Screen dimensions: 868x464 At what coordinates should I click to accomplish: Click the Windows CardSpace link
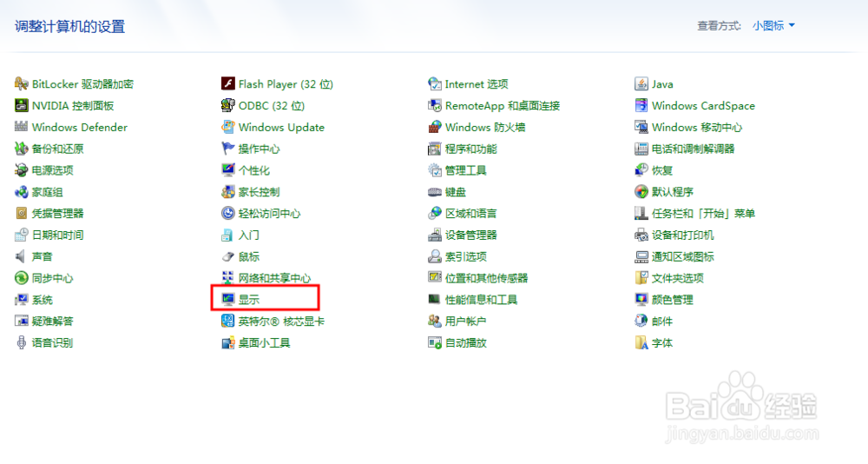[703, 106]
